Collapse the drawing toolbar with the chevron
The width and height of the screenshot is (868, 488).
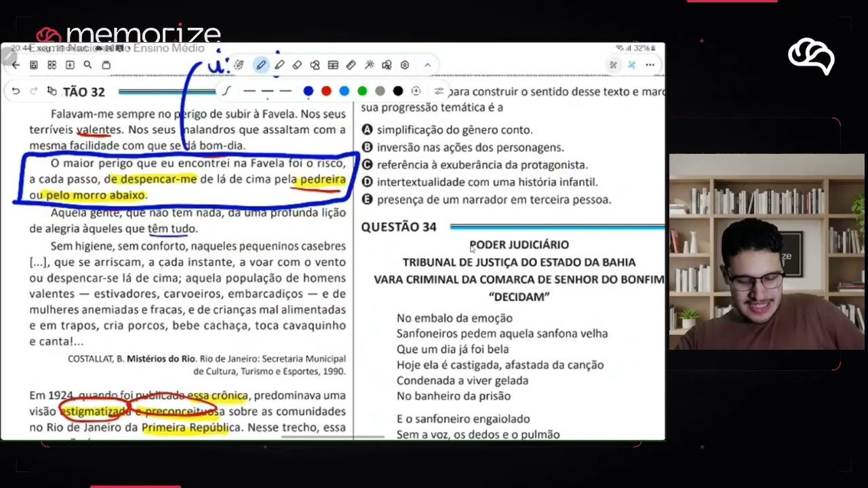tap(427, 65)
